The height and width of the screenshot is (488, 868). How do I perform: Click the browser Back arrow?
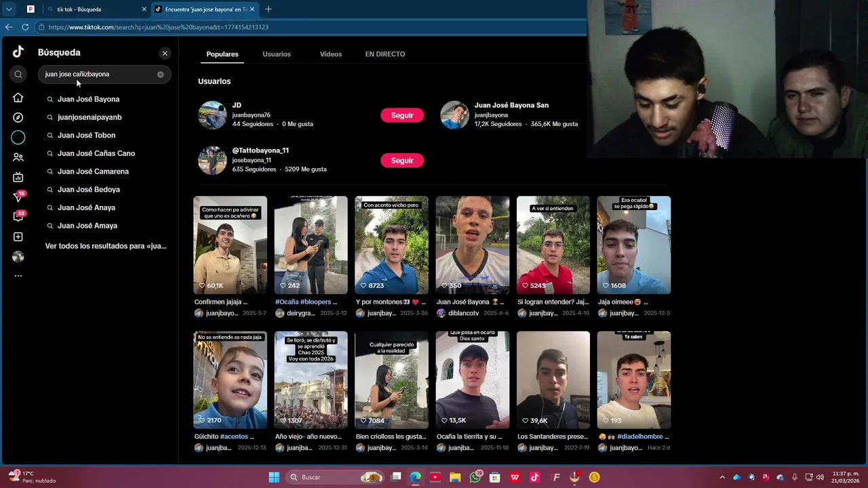click(9, 27)
